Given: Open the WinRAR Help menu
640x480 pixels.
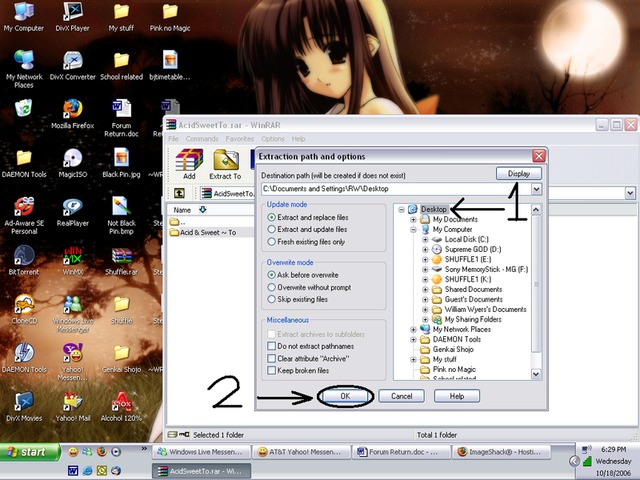Looking at the screenshot, I should 298,139.
